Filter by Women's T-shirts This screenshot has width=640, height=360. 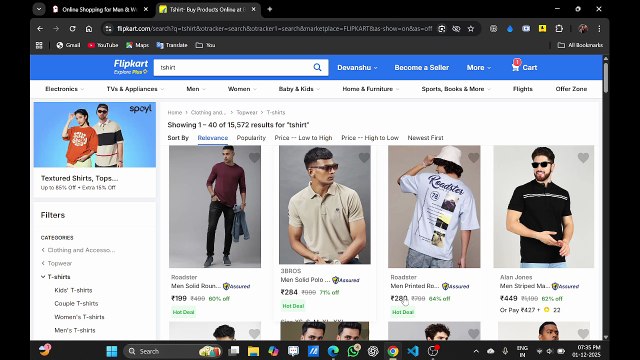pyautogui.click(x=79, y=317)
